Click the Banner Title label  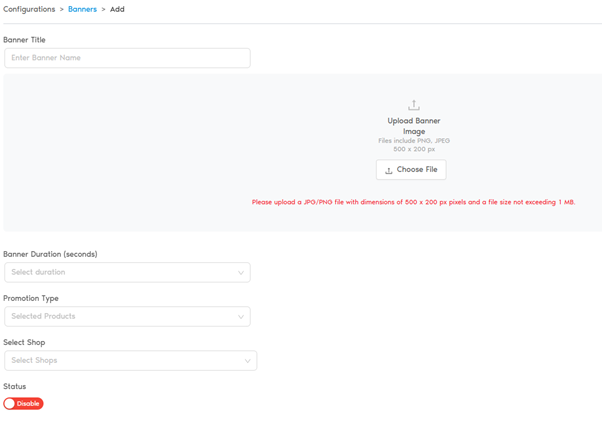pos(24,40)
